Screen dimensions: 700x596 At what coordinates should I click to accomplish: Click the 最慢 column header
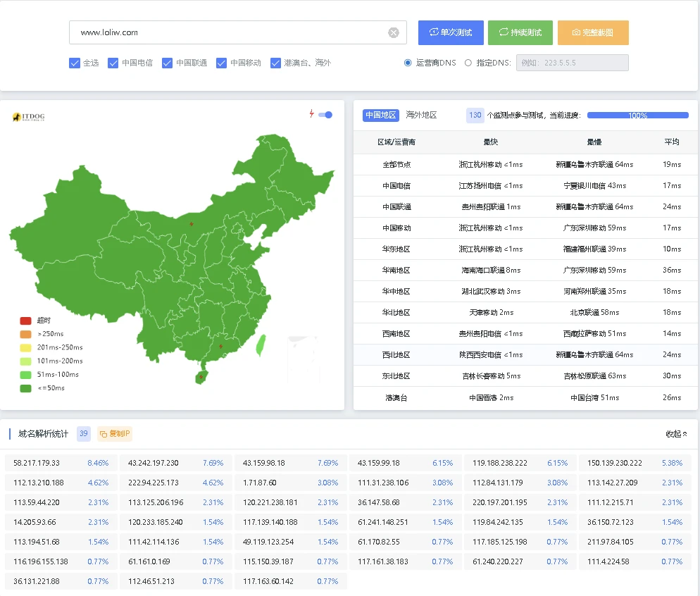point(594,142)
